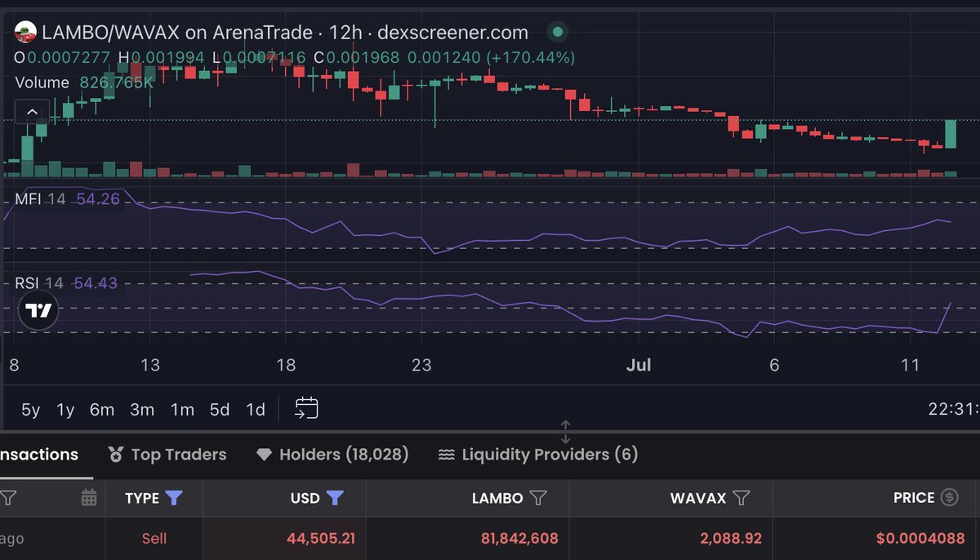Open the USD column filter

coord(334,497)
